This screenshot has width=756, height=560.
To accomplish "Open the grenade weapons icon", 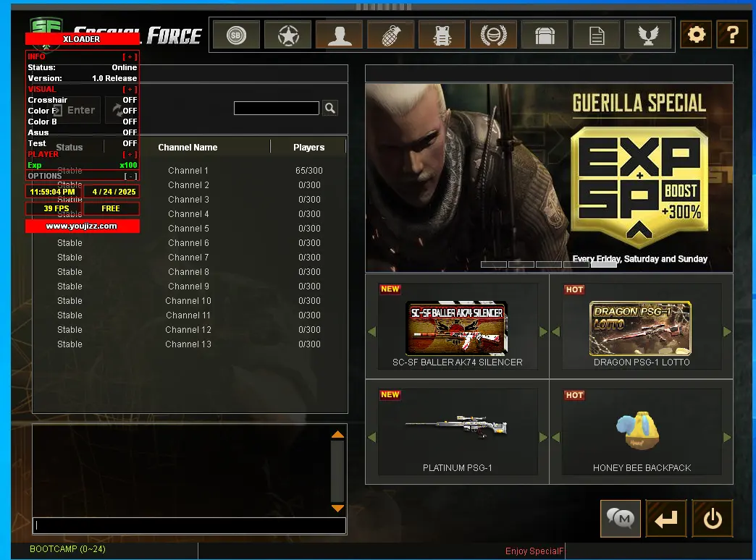I will point(391,35).
